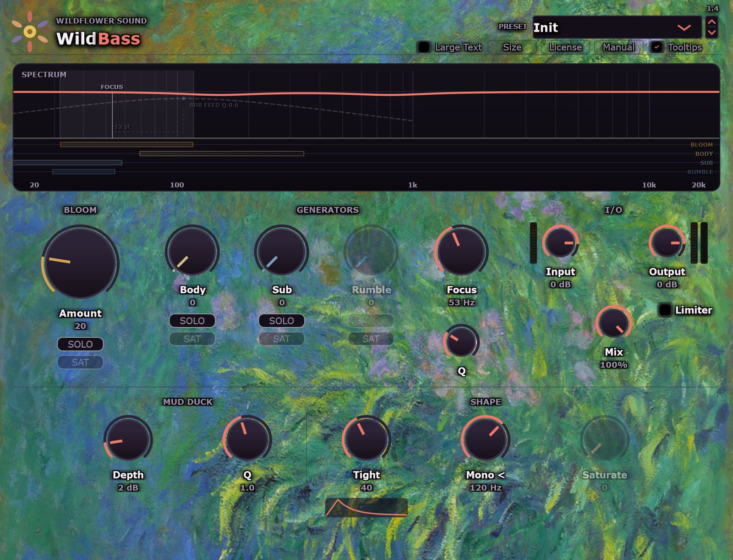Click the Sub band bar in spectrum
This screenshot has width=733, height=560.
pyautogui.click(x=68, y=163)
